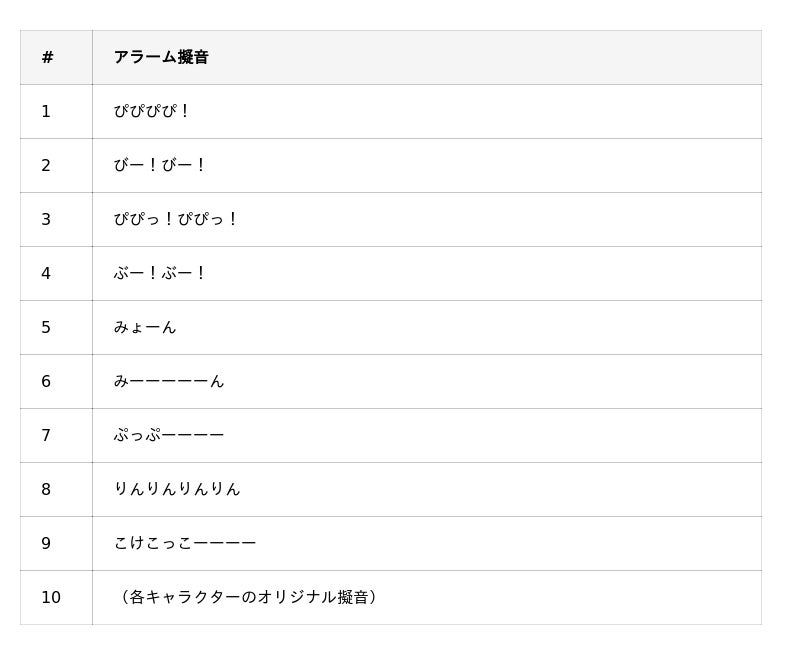The image size is (800, 655).
Task: Select the alarm sound text in row 7
Action: pos(169,436)
